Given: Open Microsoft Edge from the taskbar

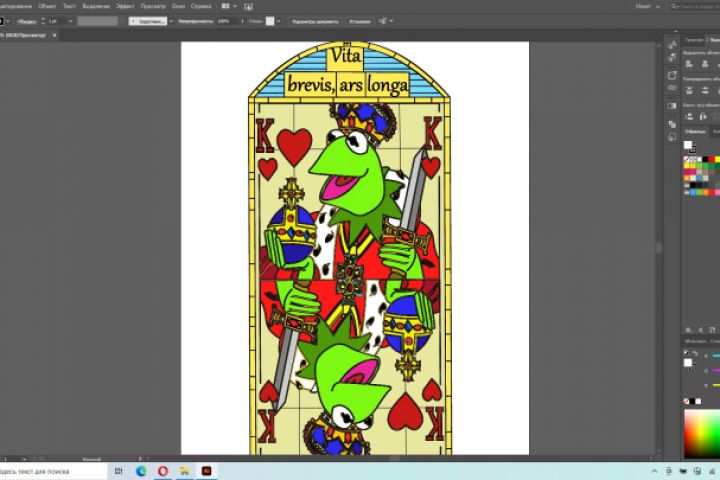Looking at the screenshot, I should pos(141,471).
